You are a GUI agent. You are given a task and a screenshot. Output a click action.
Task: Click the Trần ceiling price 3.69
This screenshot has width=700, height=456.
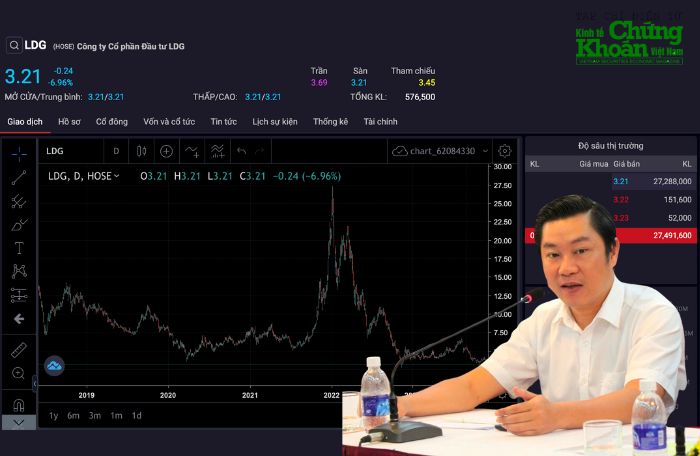319,83
